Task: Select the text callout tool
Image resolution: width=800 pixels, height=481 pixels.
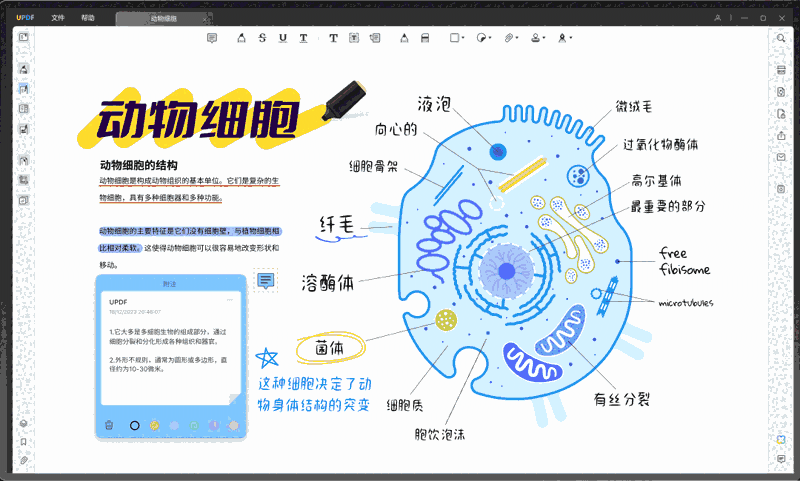Action: [375, 38]
